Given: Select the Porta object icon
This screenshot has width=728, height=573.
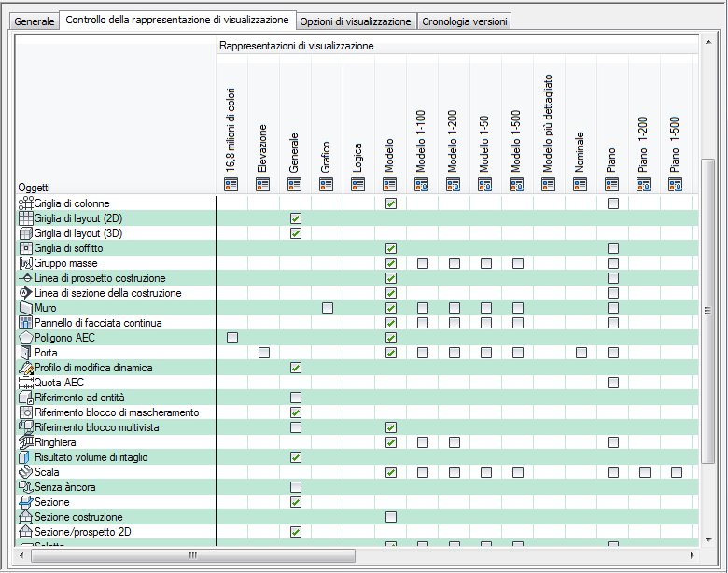Looking at the screenshot, I should tap(26, 353).
